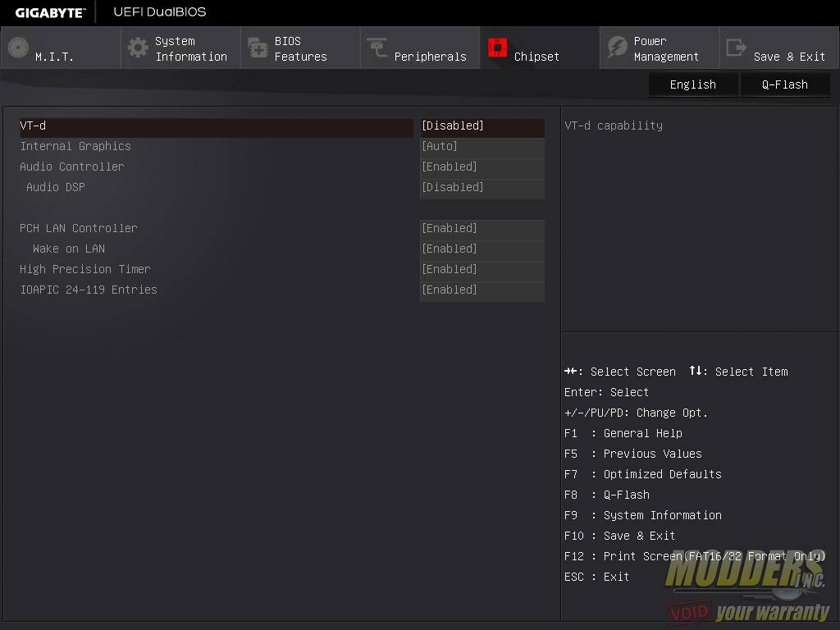Open the M.I.T. tab

[61, 48]
